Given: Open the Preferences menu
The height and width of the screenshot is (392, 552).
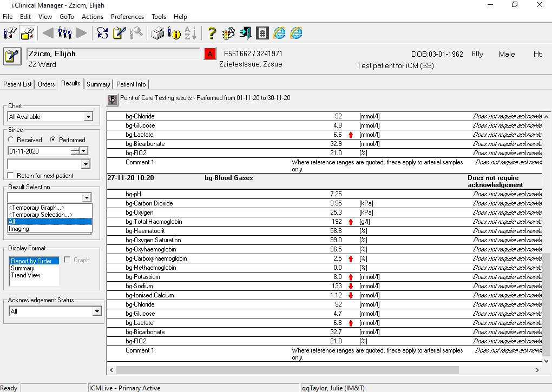Looking at the screenshot, I should tap(127, 17).
